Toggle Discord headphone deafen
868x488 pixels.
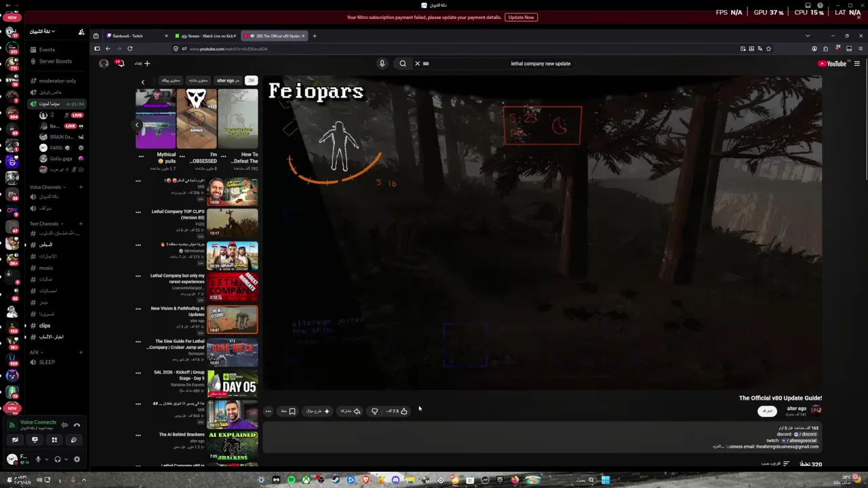(58, 459)
